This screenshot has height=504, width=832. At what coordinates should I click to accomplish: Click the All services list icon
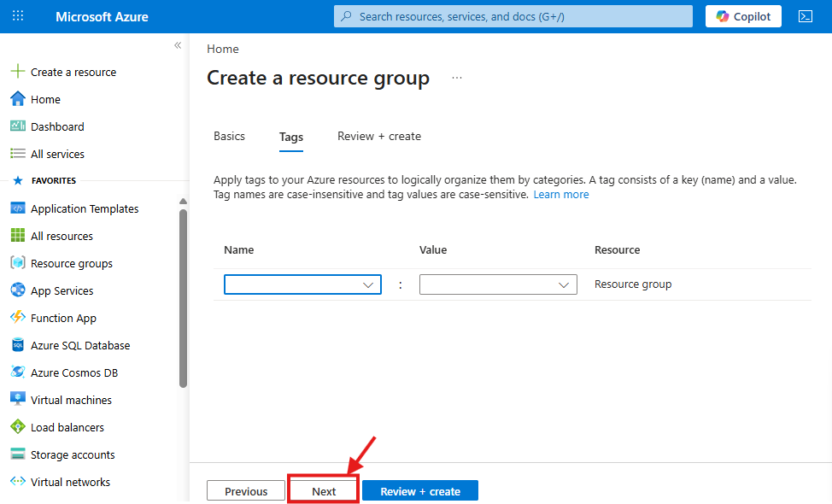pos(17,153)
